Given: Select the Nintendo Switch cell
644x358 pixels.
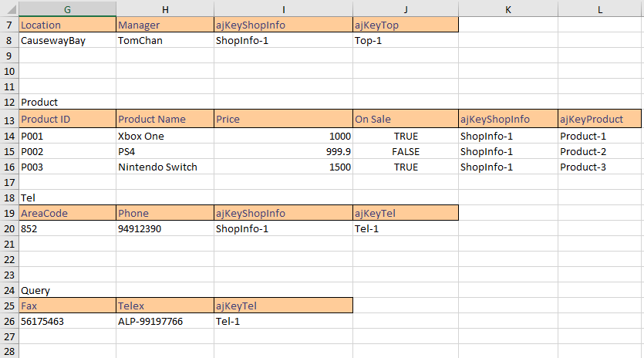Looking at the screenshot, I should coord(164,167).
